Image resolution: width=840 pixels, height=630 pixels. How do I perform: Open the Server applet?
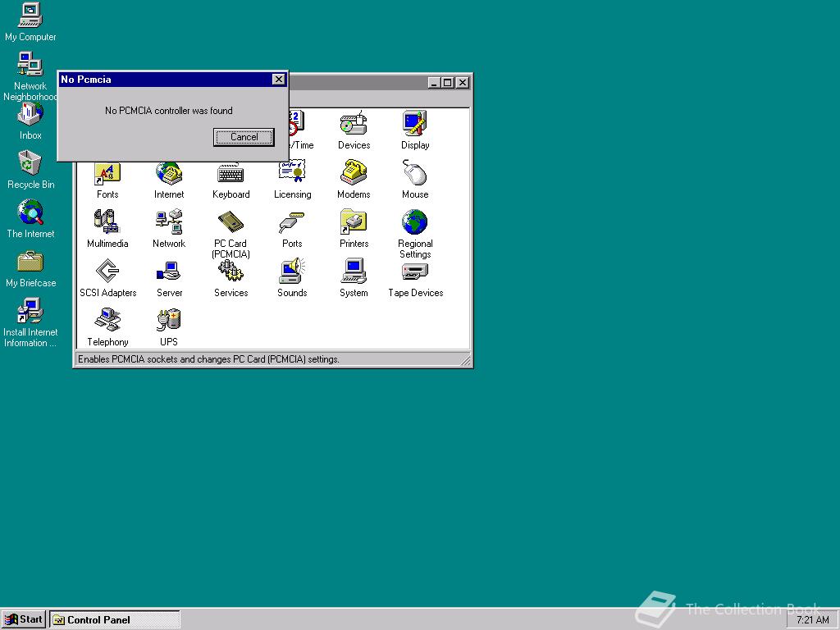point(169,278)
